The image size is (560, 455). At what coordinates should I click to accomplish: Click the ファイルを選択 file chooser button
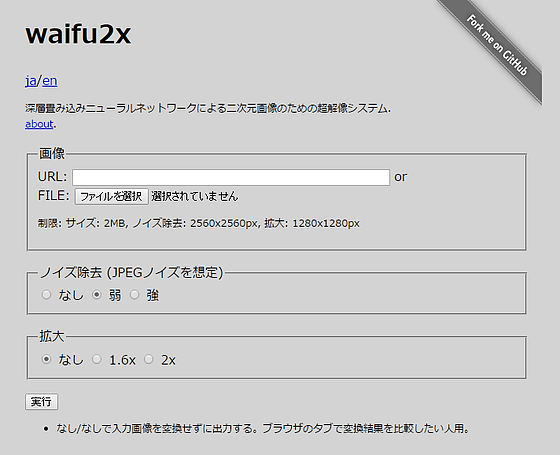click(x=111, y=196)
